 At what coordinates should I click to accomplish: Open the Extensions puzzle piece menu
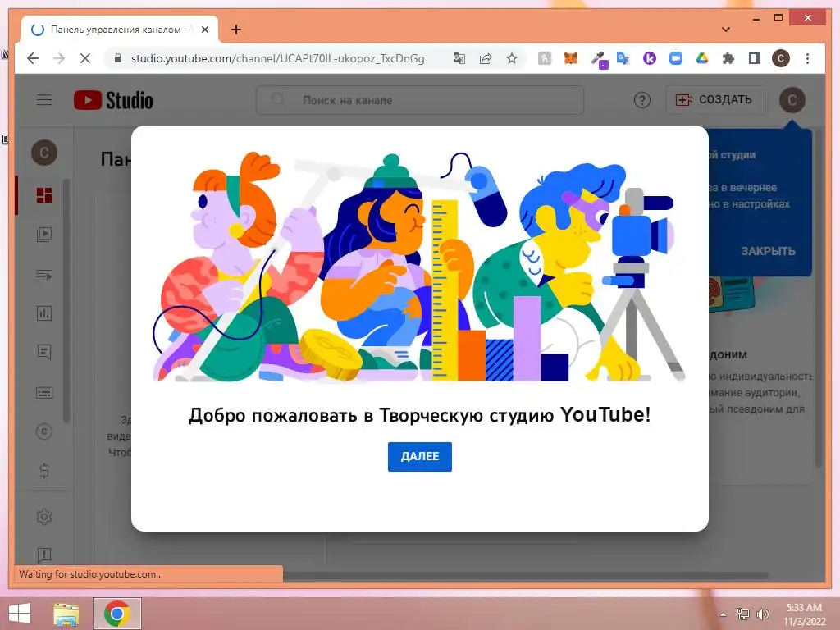pos(728,58)
